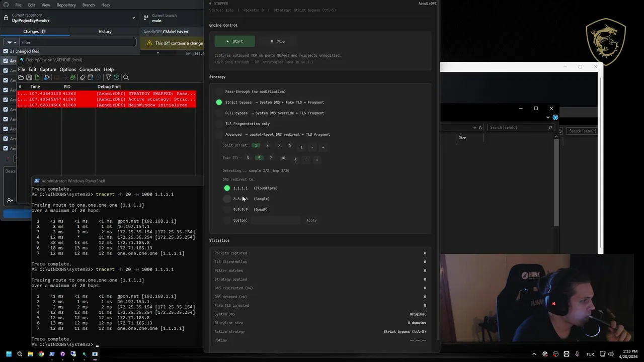The width and height of the screenshot is (644, 362).
Task: Open the Current branch main dropdown
Action: point(172,18)
